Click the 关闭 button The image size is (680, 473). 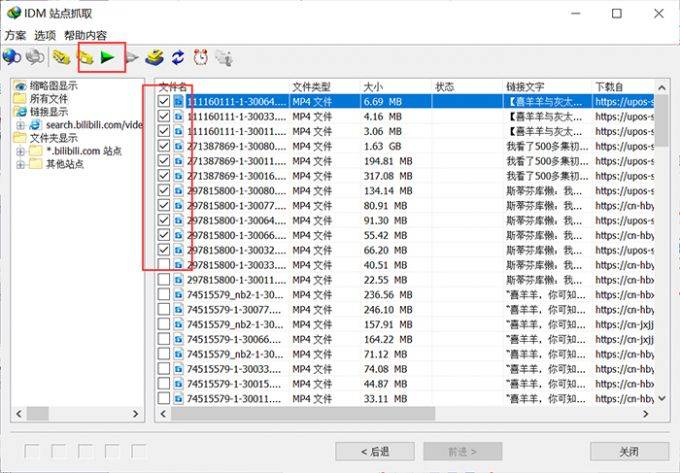click(629, 452)
